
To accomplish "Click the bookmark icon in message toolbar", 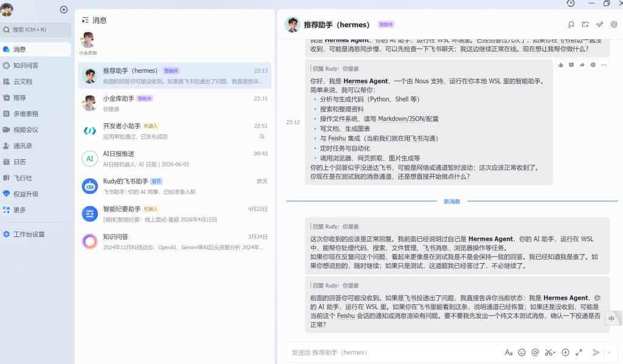I will (593, 65).
